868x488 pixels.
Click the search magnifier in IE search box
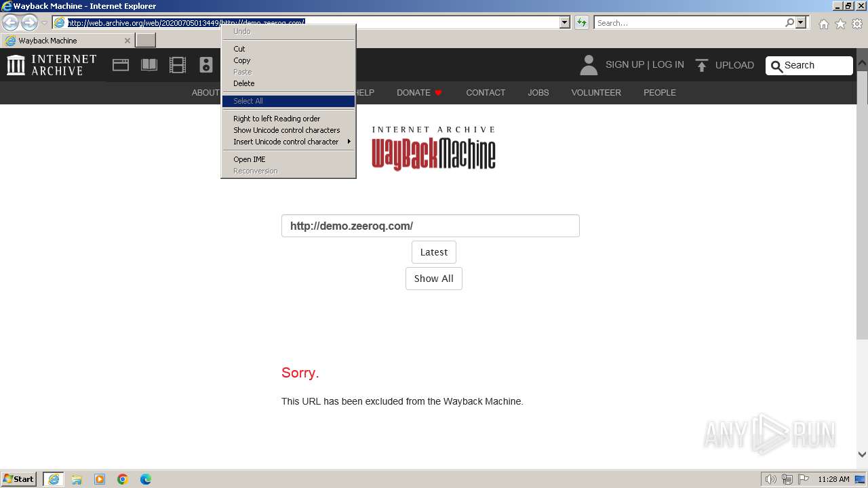[x=789, y=22]
